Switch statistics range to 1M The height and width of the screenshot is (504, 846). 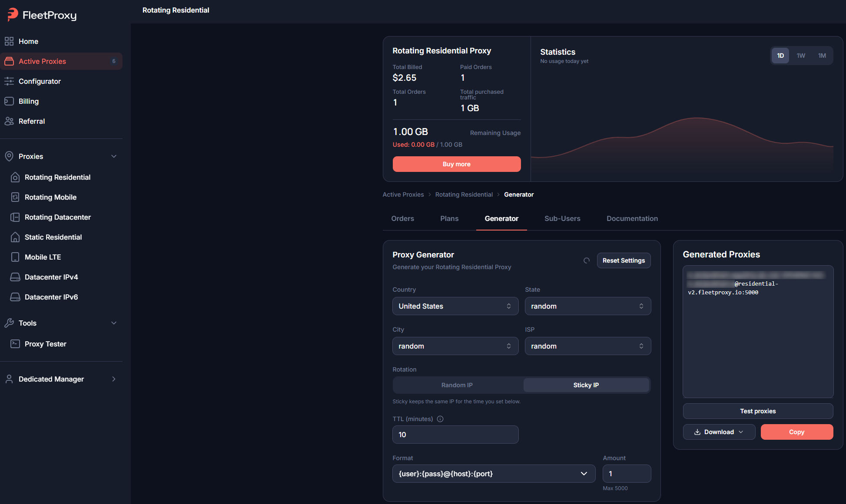click(822, 56)
